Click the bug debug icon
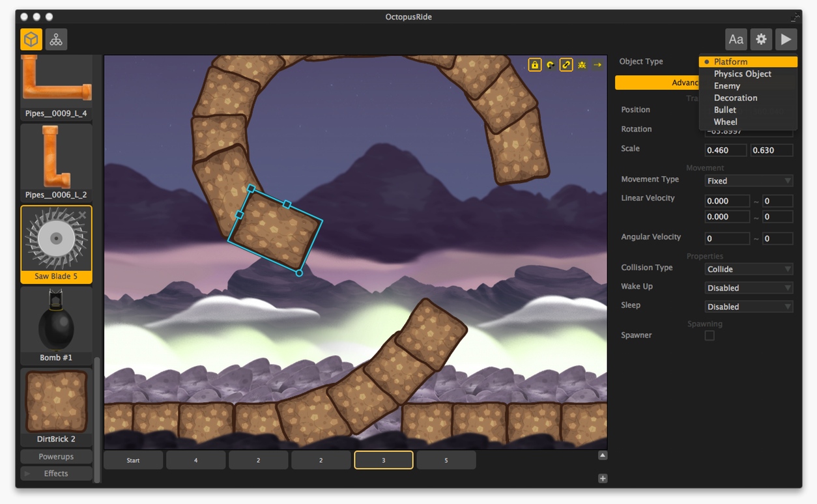Screen dimensions: 817x504 point(582,65)
